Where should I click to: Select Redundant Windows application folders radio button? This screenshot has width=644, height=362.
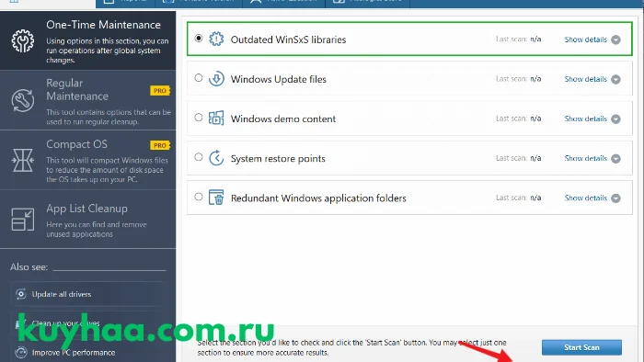click(x=199, y=197)
